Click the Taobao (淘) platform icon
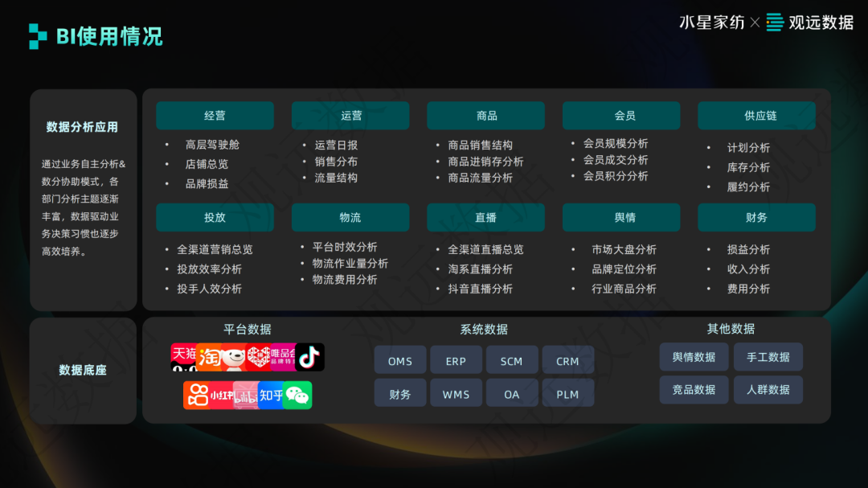 click(x=209, y=357)
